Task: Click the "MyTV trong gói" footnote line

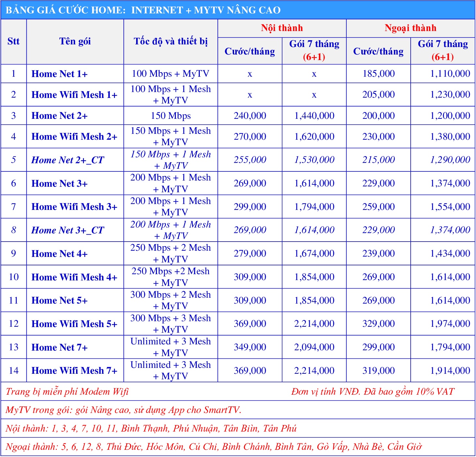Action: pyautogui.click(x=123, y=410)
